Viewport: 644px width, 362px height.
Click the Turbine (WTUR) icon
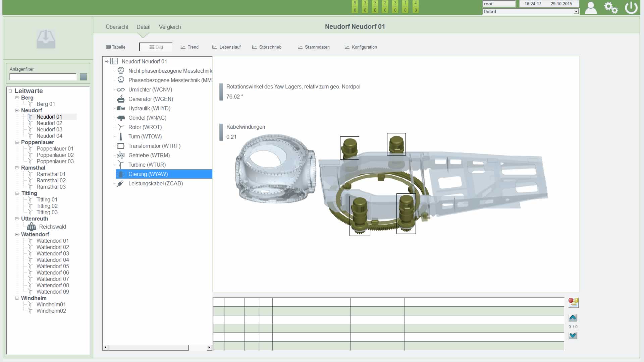click(121, 165)
